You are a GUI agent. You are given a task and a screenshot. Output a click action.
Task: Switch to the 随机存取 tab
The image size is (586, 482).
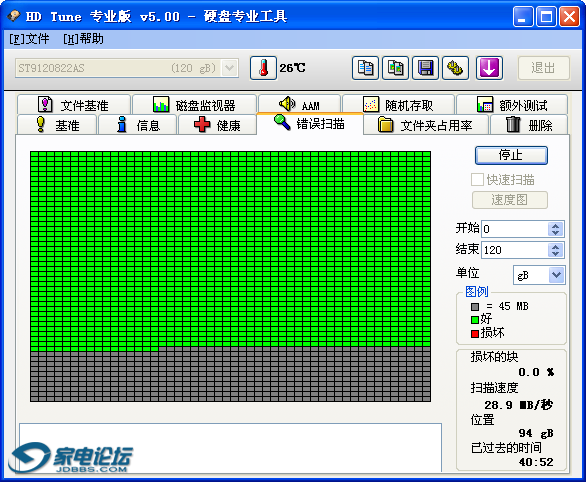coord(398,105)
